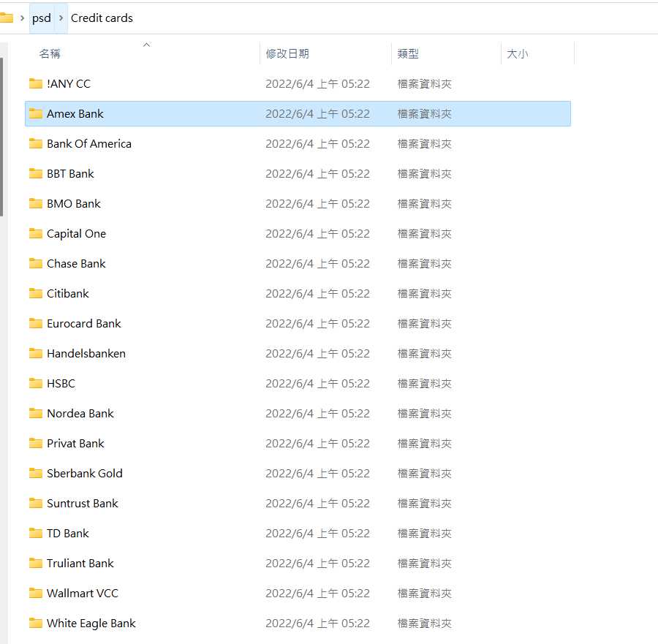Select the BMO Bank folder name
The image size is (658, 644).
pos(73,204)
